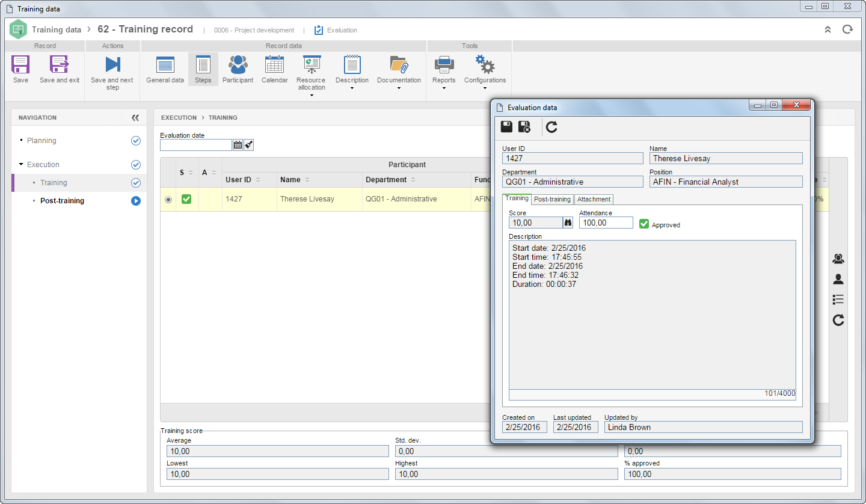Switch to the Attachment tab
This screenshot has width=866, height=504.
pos(594,199)
